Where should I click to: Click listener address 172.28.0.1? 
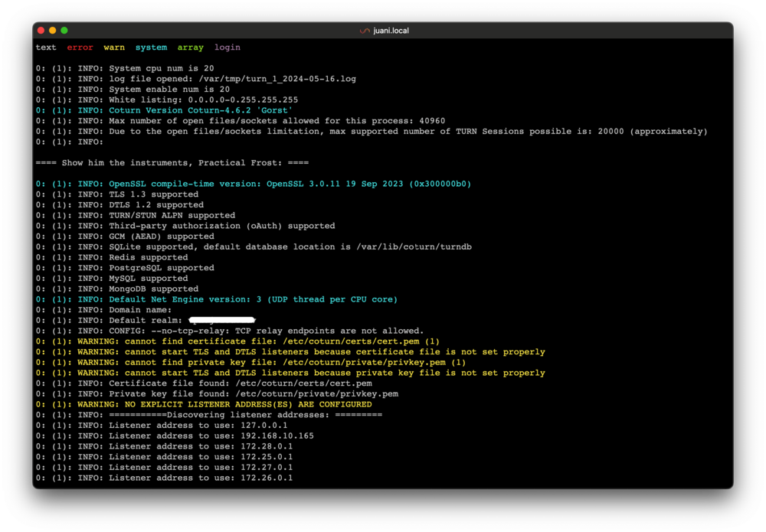267,446
